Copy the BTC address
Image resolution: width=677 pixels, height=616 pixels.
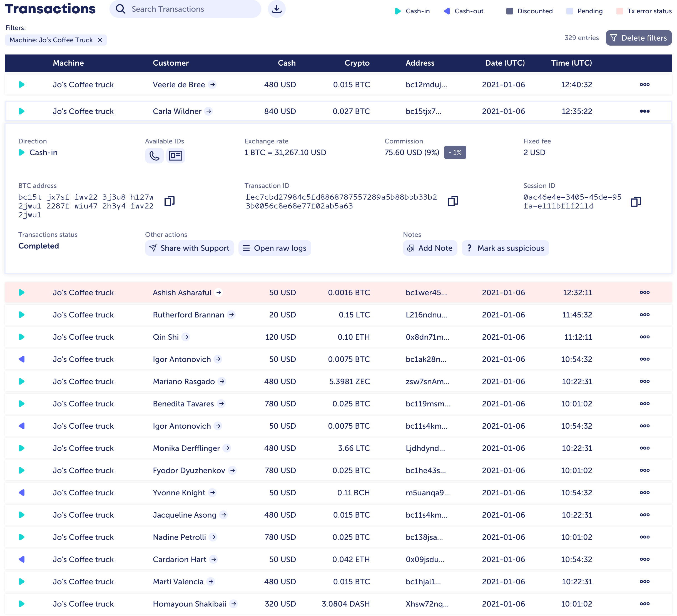pos(169,201)
